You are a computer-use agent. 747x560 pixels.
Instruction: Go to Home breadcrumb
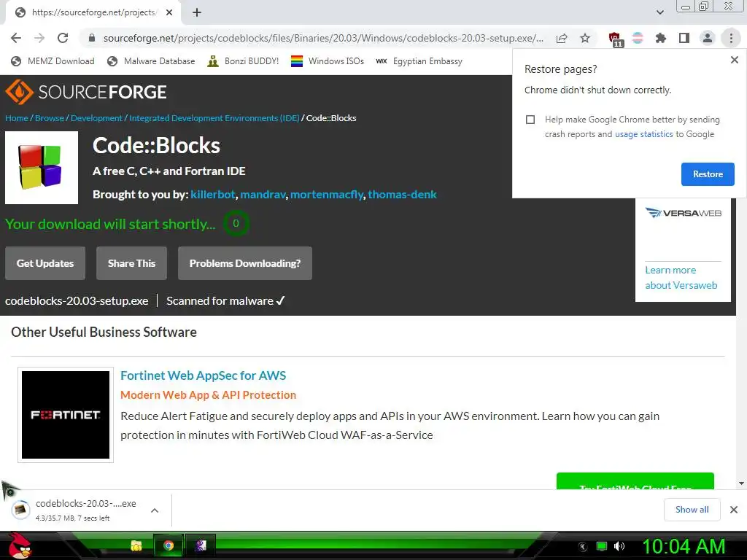tap(17, 118)
